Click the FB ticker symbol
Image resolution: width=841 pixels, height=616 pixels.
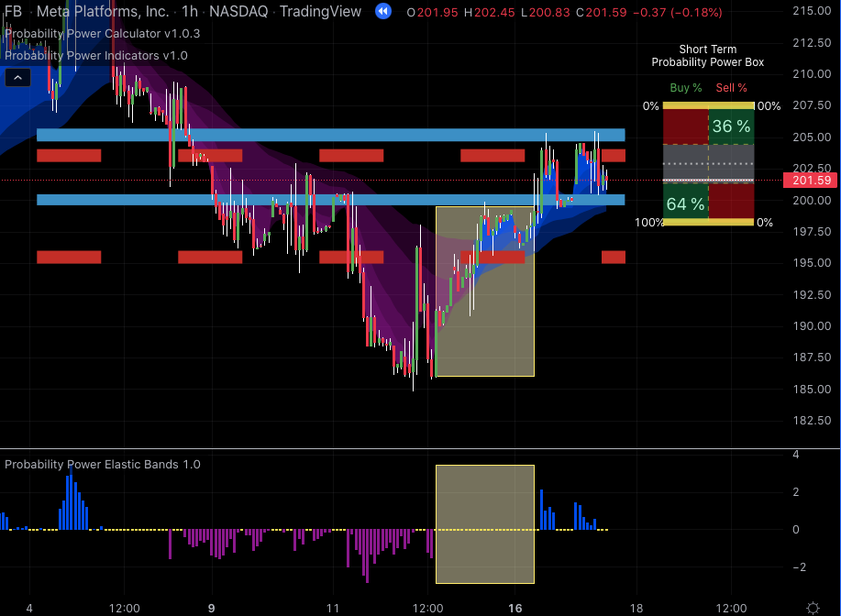point(14,12)
